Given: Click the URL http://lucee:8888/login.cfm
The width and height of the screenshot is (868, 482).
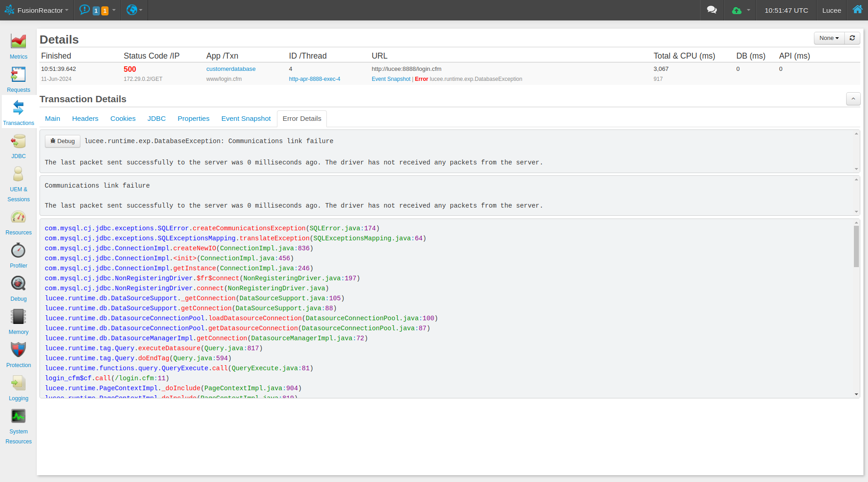Looking at the screenshot, I should pos(406,69).
